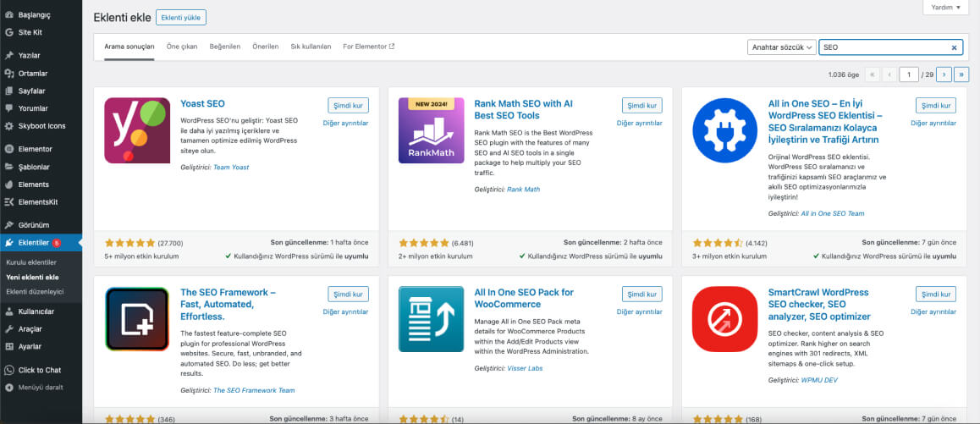The height and width of the screenshot is (424, 980).
Task: Click the Yorumlar comment icon
Action: pyautogui.click(x=8, y=108)
